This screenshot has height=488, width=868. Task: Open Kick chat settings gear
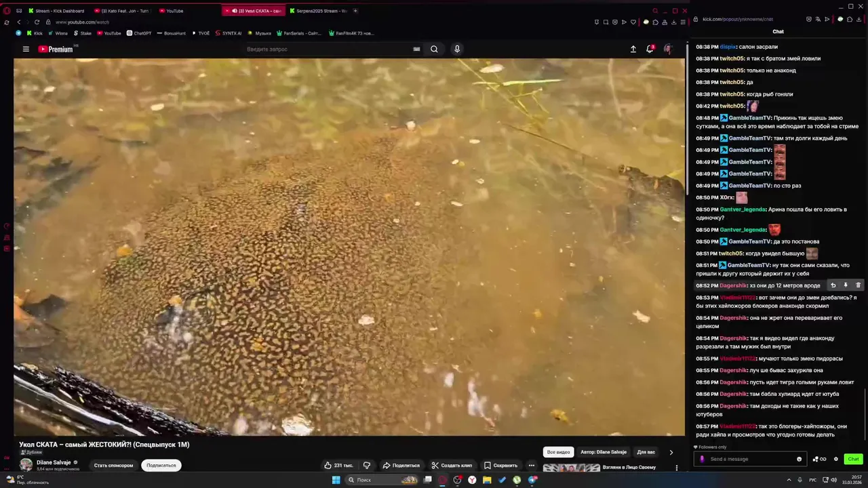click(x=835, y=459)
